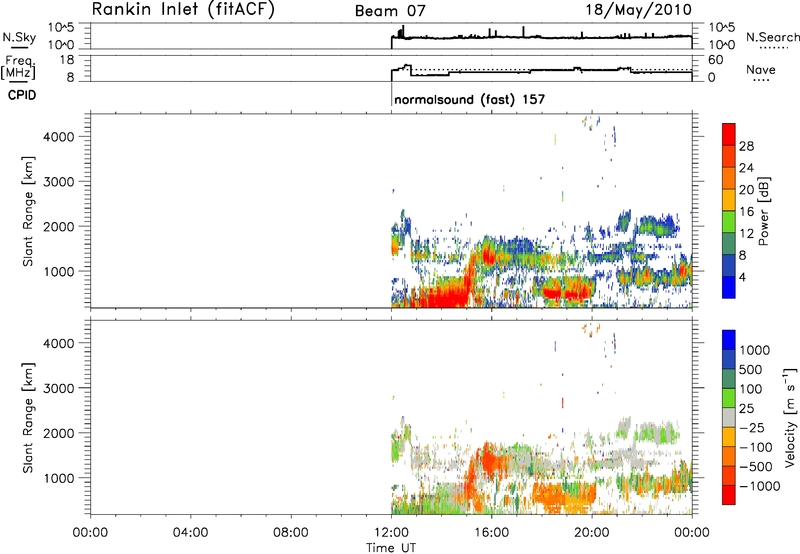The width and height of the screenshot is (800, 554).
Task: Click the '18' frequency axis tick
Action: pos(67,60)
